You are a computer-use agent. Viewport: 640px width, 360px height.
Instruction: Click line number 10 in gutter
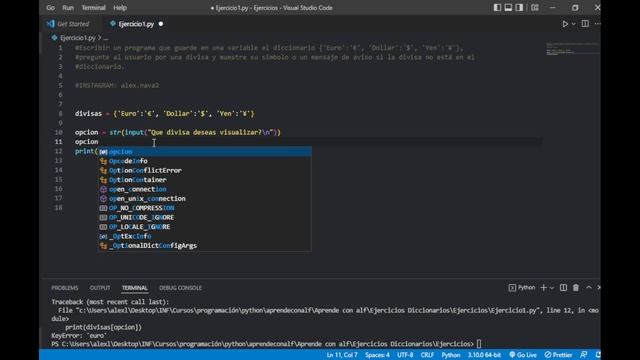click(58, 132)
